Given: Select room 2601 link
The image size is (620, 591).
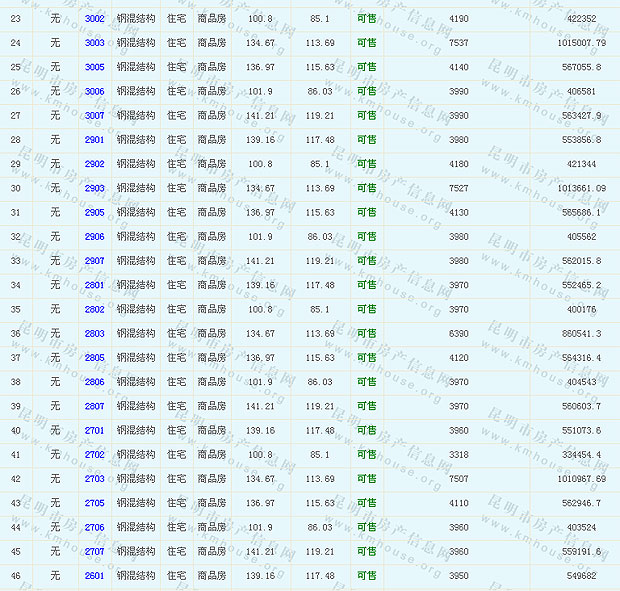Looking at the screenshot, I should [94, 576].
